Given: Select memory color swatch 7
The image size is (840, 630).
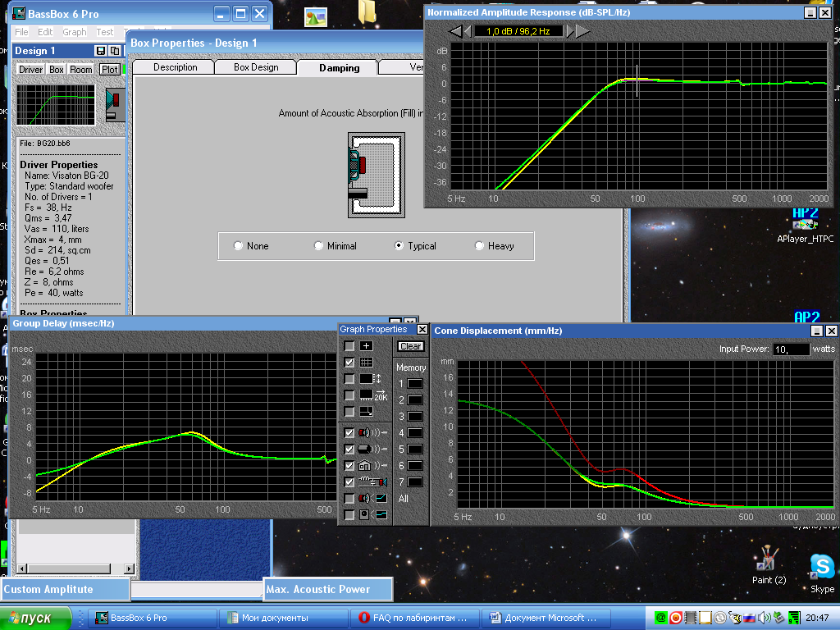Looking at the screenshot, I should (415, 482).
